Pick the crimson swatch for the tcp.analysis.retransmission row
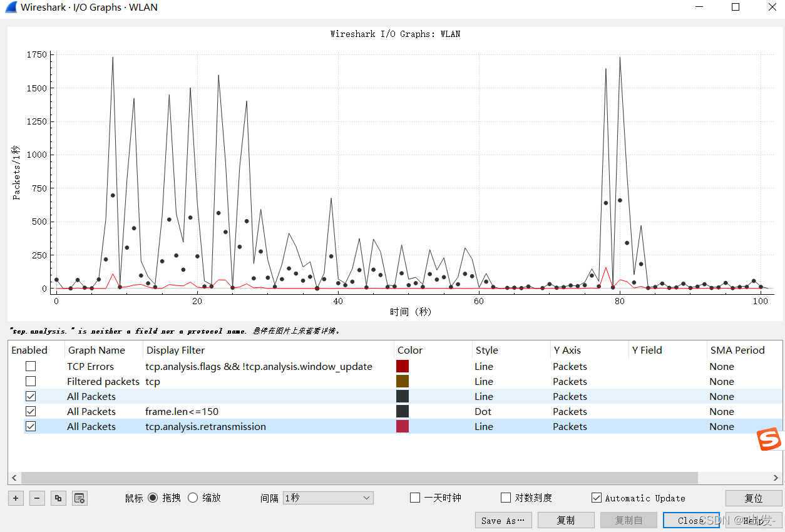Viewport: 785px width, 532px height. coord(403,426)
